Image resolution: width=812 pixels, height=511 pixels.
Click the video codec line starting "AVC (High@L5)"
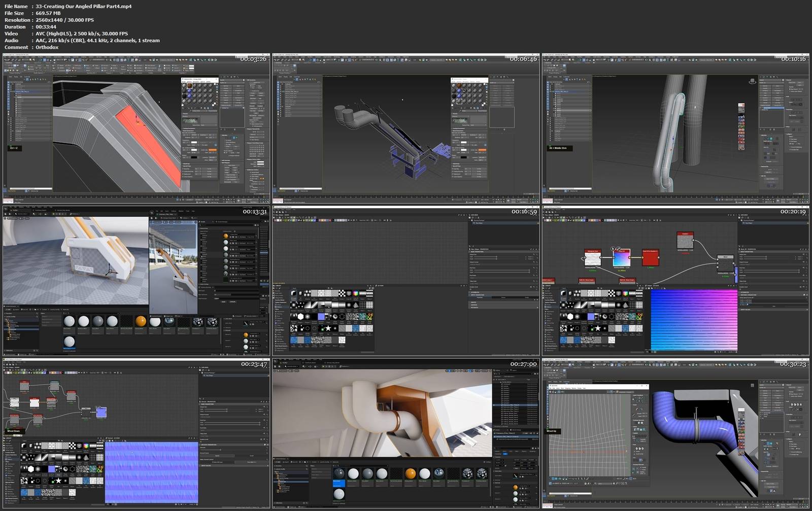click(82, 33)
